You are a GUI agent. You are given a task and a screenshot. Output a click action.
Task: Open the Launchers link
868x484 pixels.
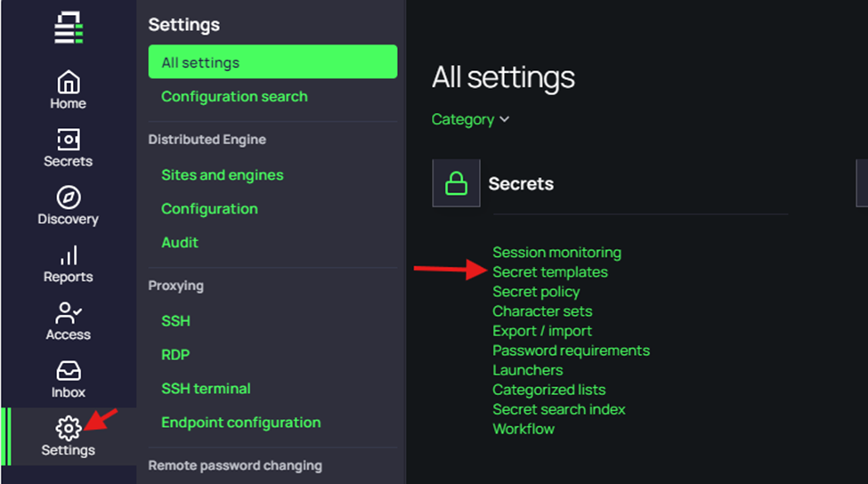pos(528,370)
